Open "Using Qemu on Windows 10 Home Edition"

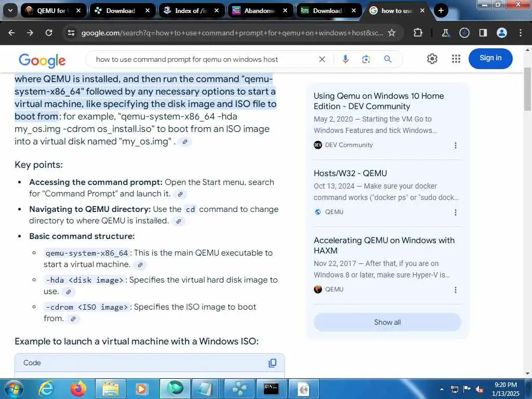(379, 101)
